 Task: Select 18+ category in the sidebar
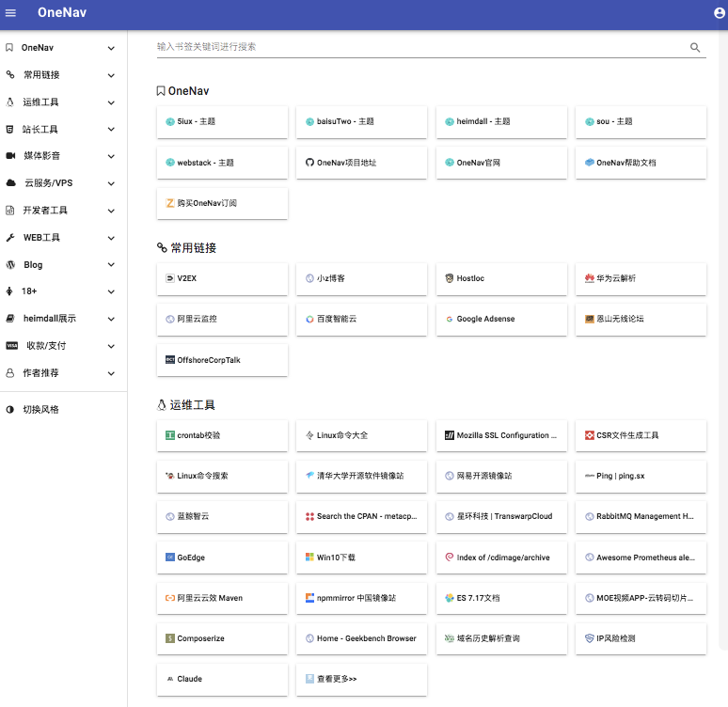click(29, 291)
